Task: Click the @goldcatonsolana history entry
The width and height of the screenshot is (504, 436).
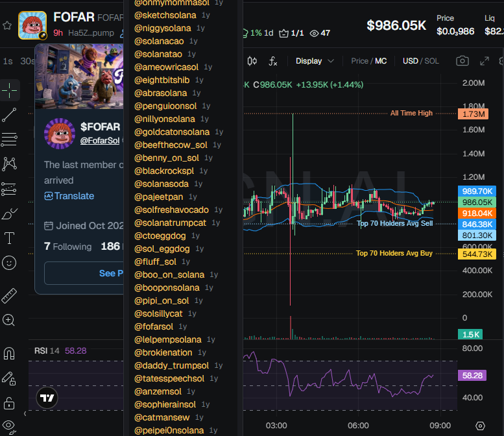Action: click(172, 132)
